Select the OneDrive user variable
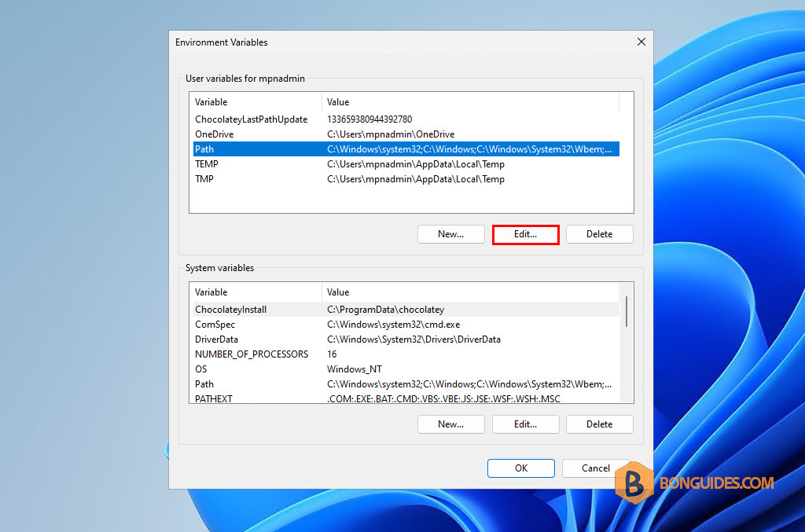 (x=406, y=134)
